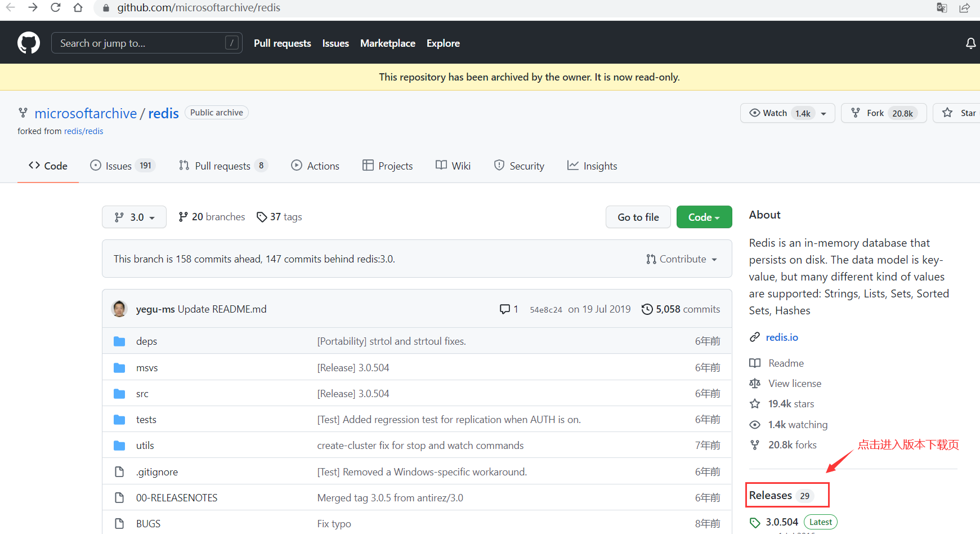Click the deps folder icon

click(119, 341)
